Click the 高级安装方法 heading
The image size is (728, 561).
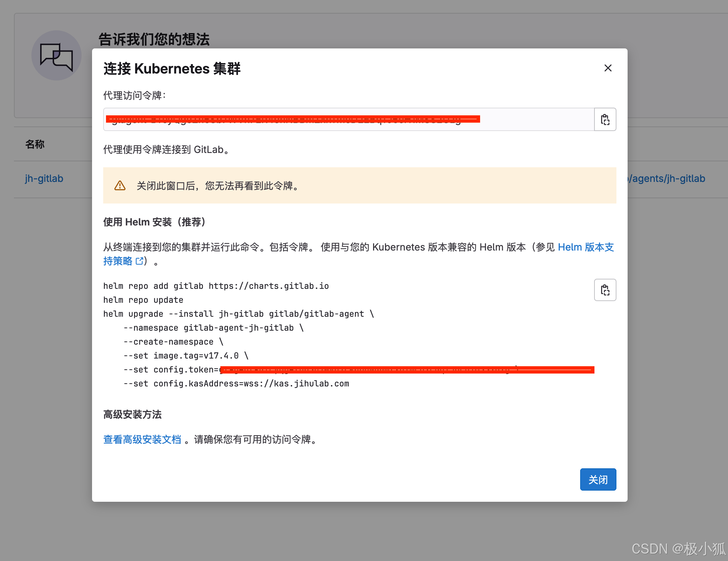point(132,414)
